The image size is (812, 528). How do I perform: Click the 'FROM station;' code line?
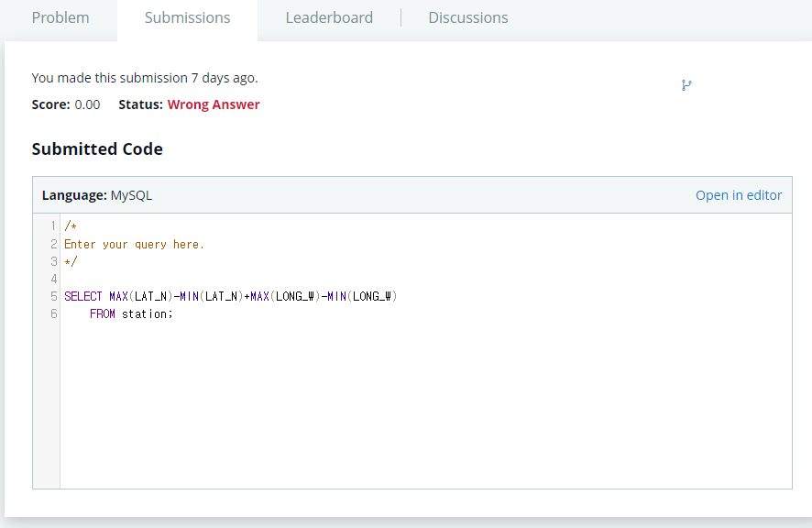pyautogui.click(x=131, y=314)
